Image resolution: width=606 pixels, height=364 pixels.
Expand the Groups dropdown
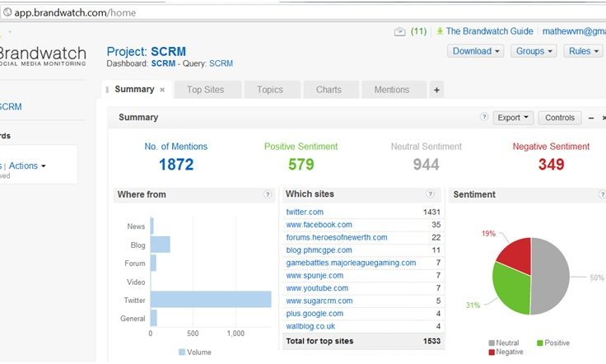click(x=534, y=51)
